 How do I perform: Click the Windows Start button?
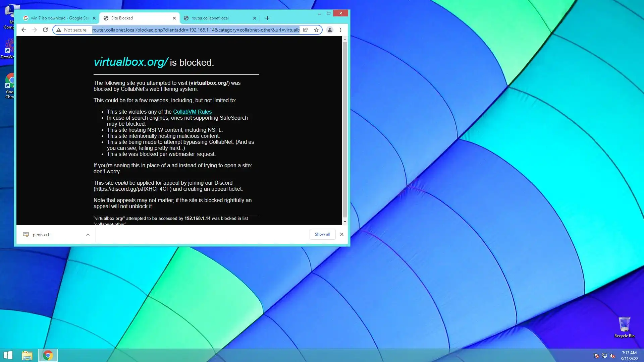click(x=8, y=355)
